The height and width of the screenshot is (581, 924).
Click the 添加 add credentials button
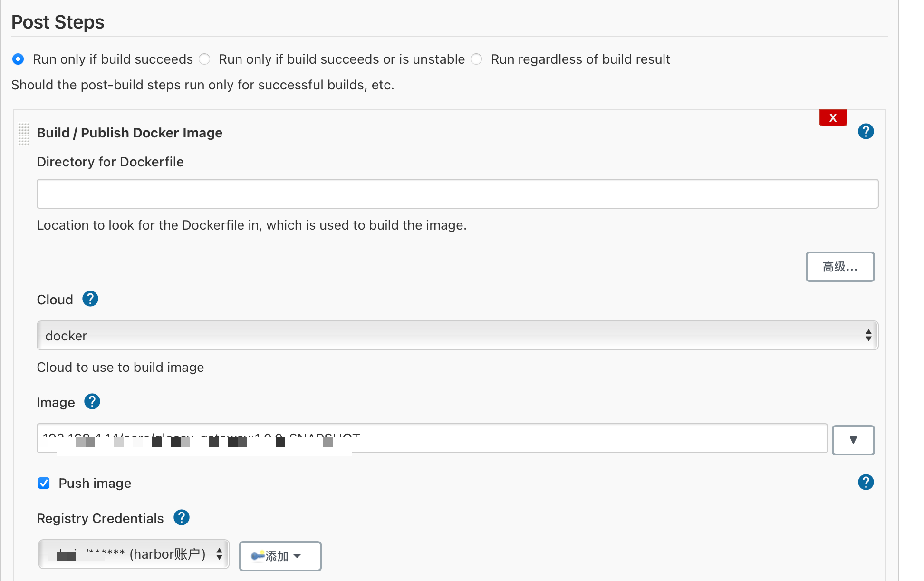280,556
